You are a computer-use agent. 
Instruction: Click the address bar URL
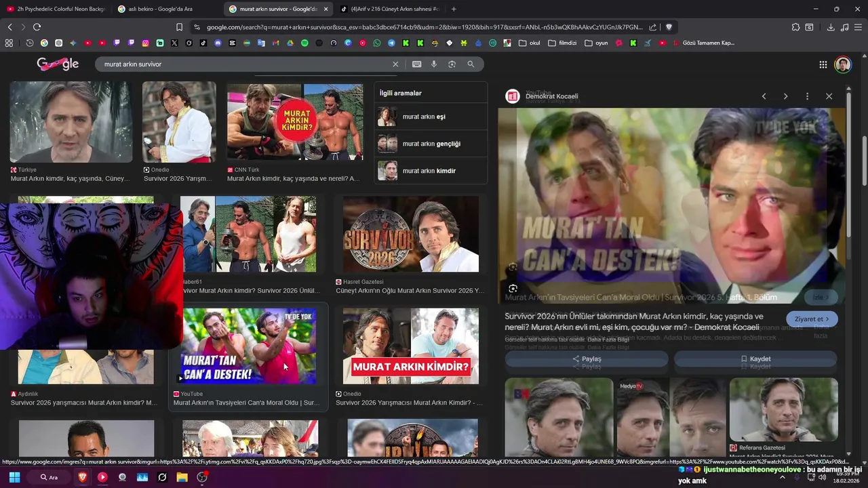(x=424, y=27)
